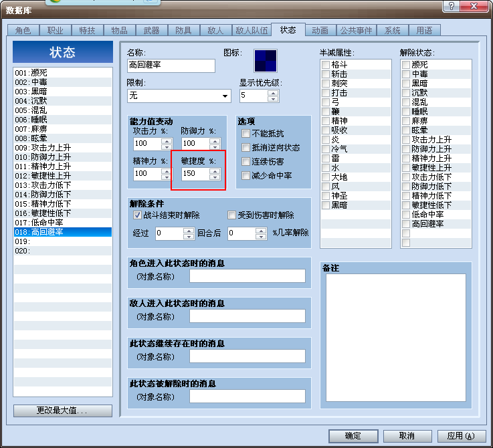Click the 名称 text field
Screen dimensions: 493x448
coord(171,66)
